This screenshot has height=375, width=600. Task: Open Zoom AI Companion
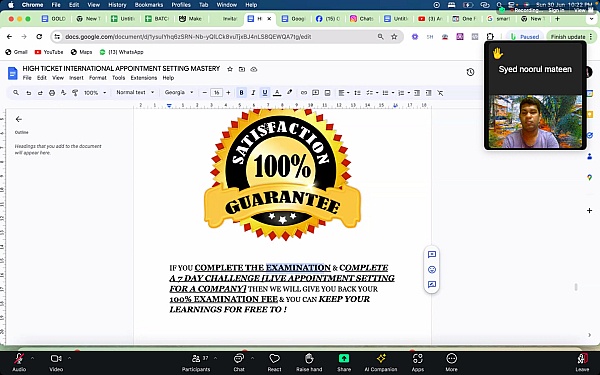click(x=381, y=362)
